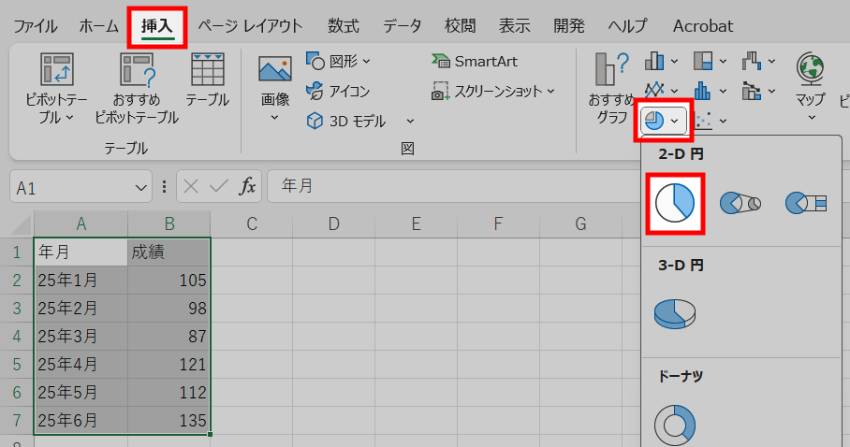Insert a 3D モデル
Screen dimensions: 850x447
(x=347, y=121)
